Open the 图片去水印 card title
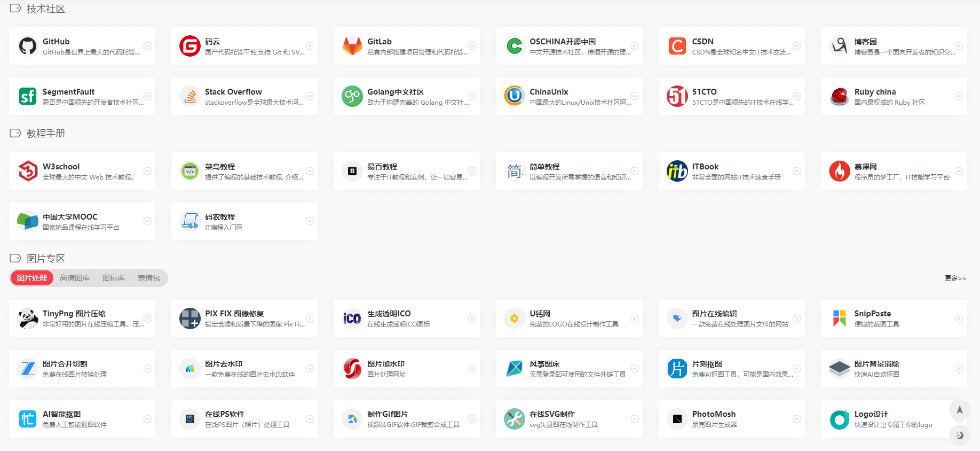Image resolution: width=980 pixels, height=451 pixels. click(x=224, y=364)
